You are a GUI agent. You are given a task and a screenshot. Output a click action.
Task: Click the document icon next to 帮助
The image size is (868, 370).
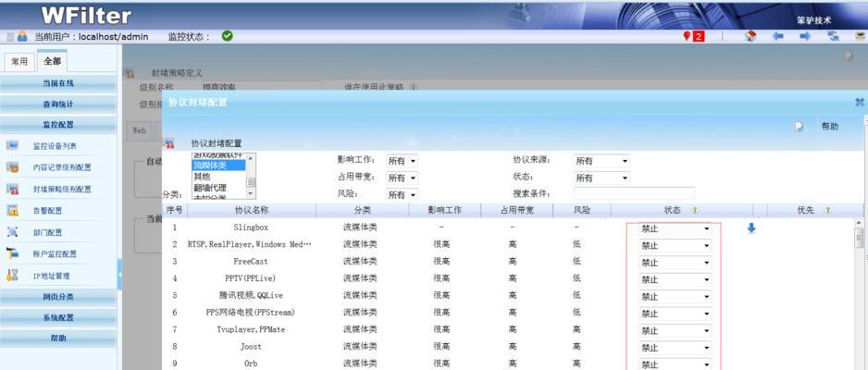click(800, 127)
